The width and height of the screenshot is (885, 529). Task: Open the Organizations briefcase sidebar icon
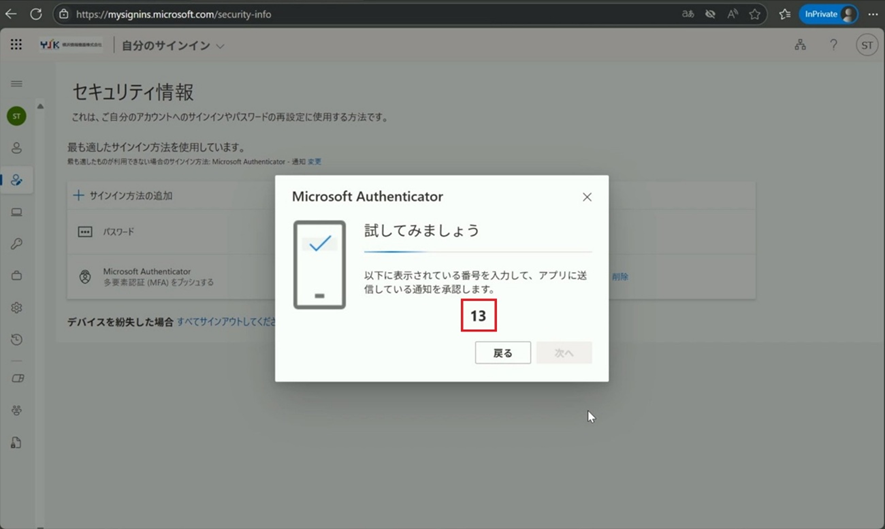[x=16, y=276]
